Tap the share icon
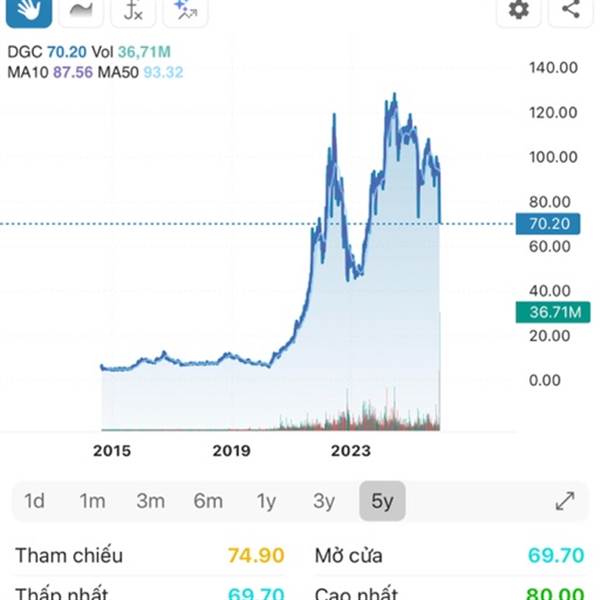The image size is (600, 600). click(571, 10)
